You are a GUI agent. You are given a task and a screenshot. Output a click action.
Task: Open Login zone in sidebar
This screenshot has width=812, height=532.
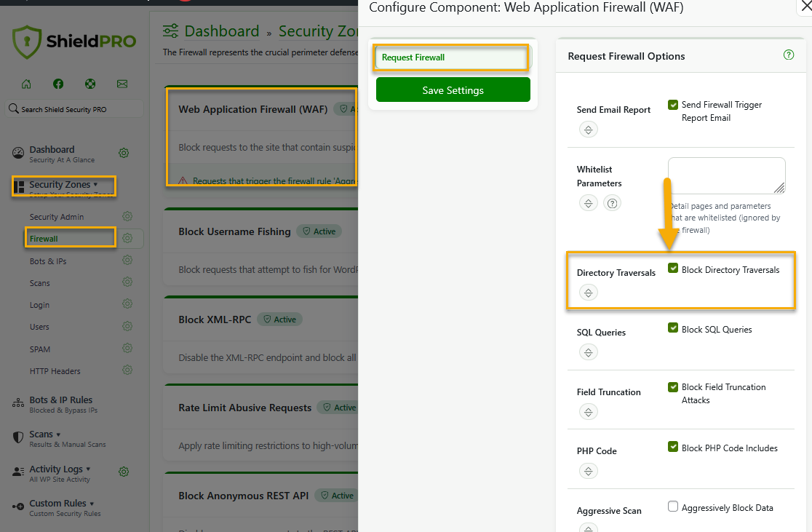click(39, 305)
